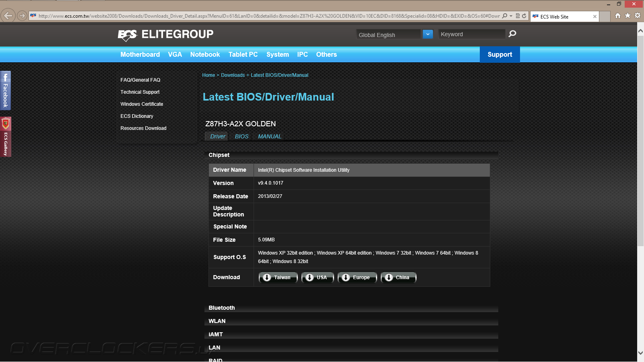Go to the Support section
The width and height of the screenshot is (644, 362).
click(500, 55)
